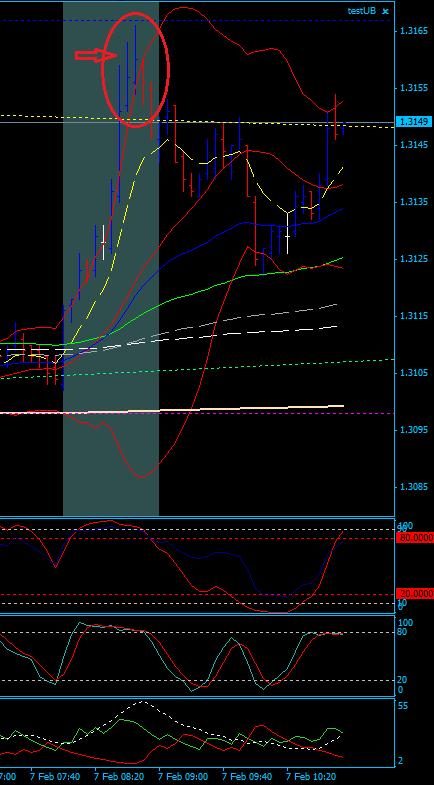
Task: Click the 7 Feb 08:20 time label
Action: coord(119,776)
